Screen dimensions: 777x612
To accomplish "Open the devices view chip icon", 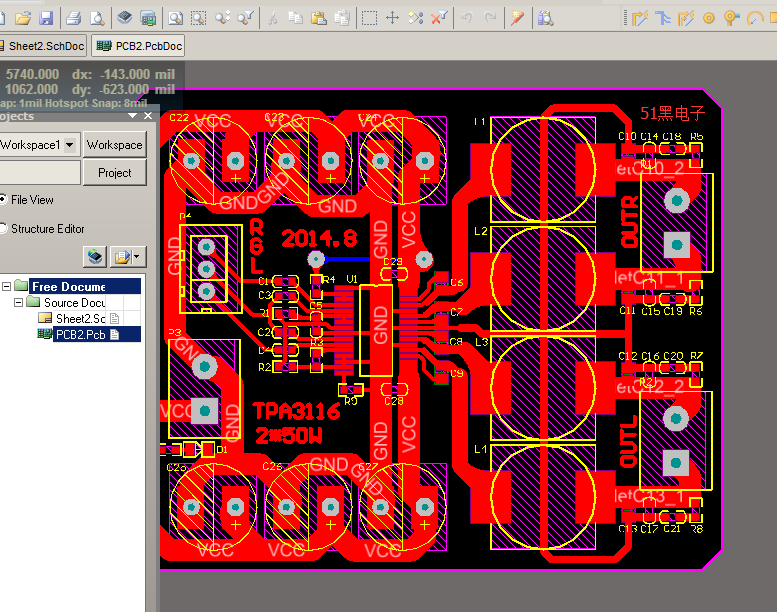I will tap(124, 19).
